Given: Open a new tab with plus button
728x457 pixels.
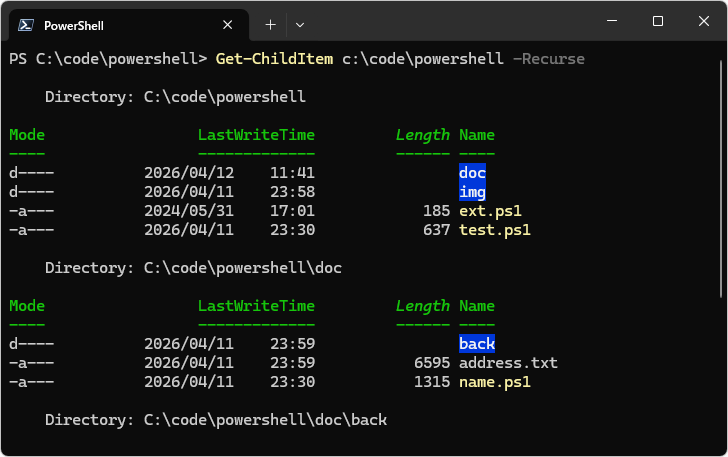Looking at the screenshot, I should (x=270, y=24).
